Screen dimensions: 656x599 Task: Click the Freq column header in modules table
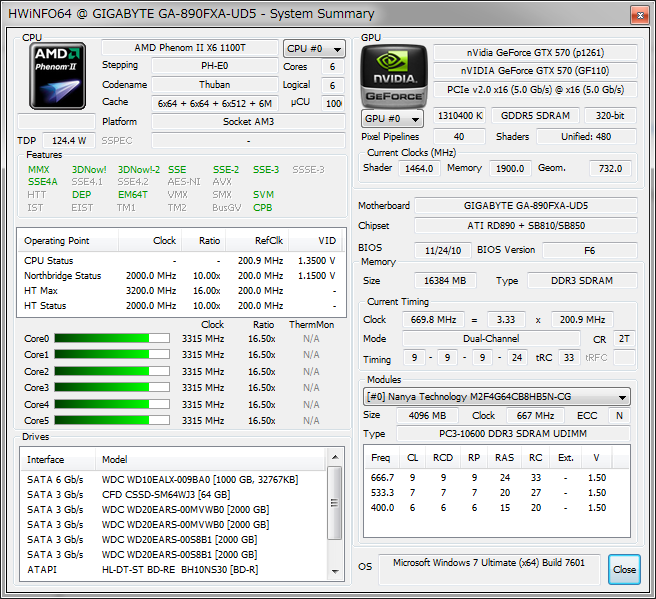(x=381, y=458)
